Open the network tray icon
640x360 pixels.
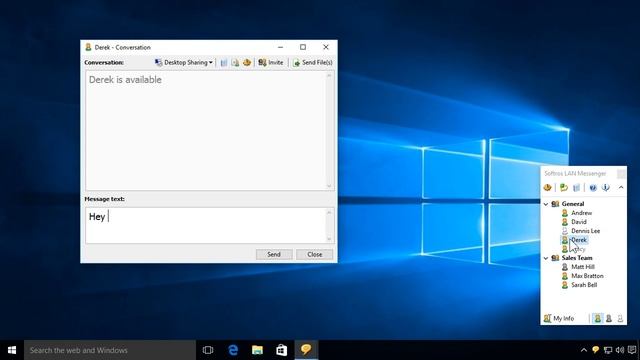point(608,350)
